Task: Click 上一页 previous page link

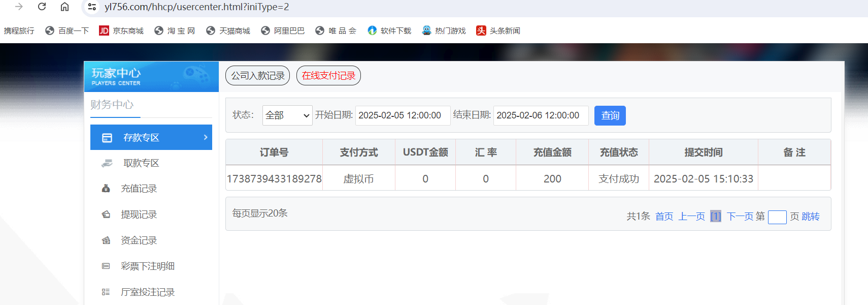Action: (692, 217)
